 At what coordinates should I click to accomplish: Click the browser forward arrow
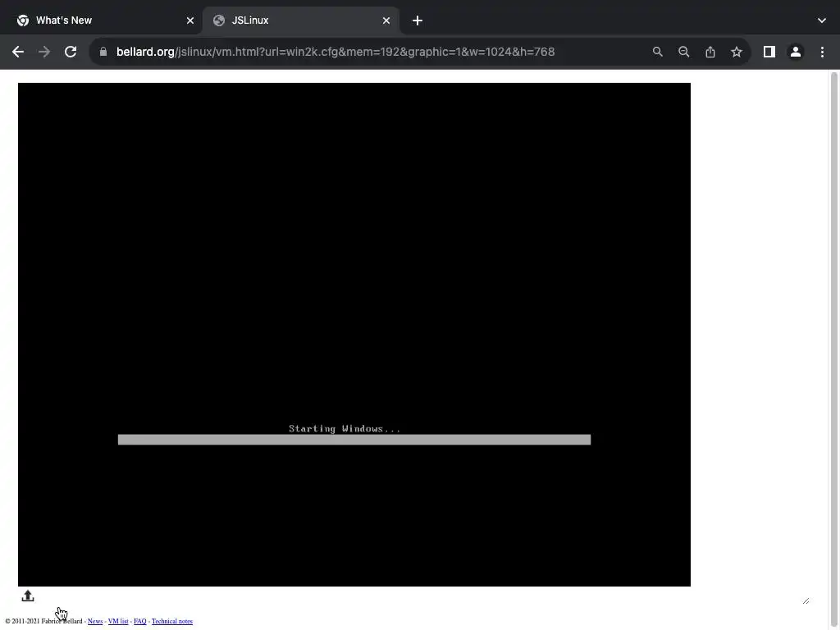tap(44, 52)
